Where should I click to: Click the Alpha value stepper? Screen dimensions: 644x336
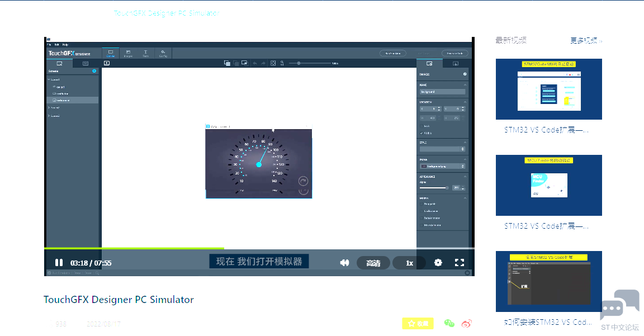463,188
